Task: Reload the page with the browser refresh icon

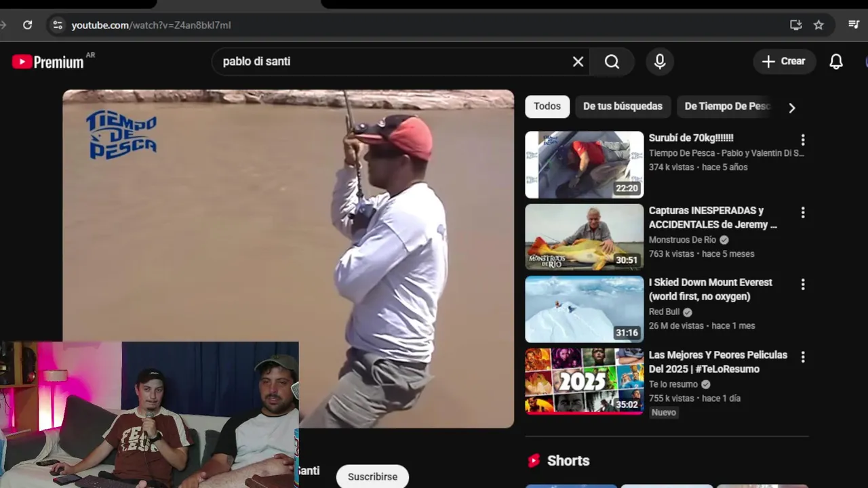Action: tap(27, 25)
